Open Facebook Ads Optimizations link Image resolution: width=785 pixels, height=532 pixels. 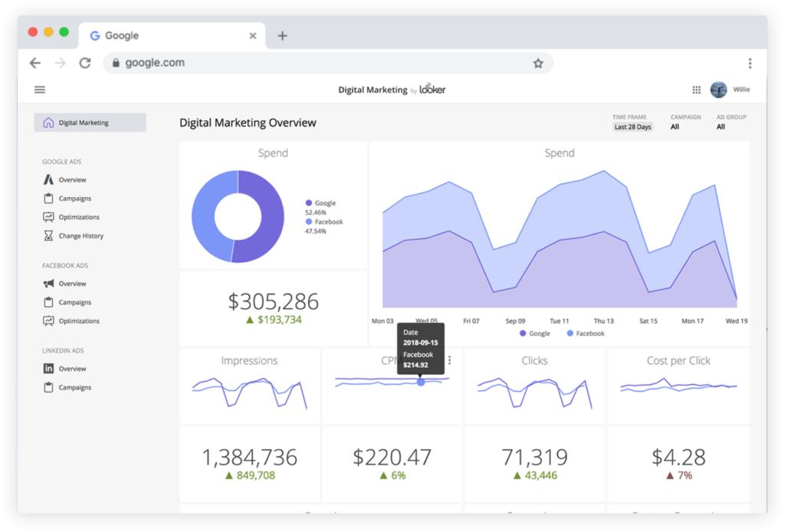pyautogui.click(x=79, y=321)
